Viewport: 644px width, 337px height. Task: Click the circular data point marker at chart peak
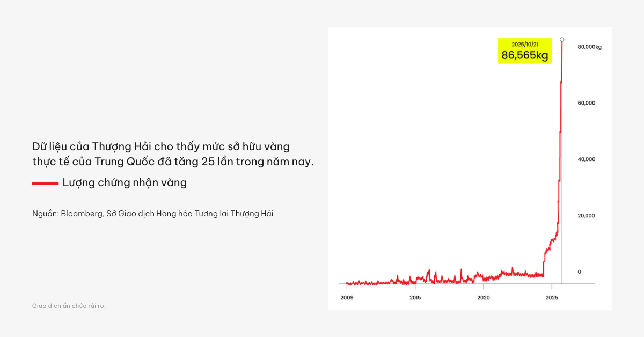tap(562, 39)
